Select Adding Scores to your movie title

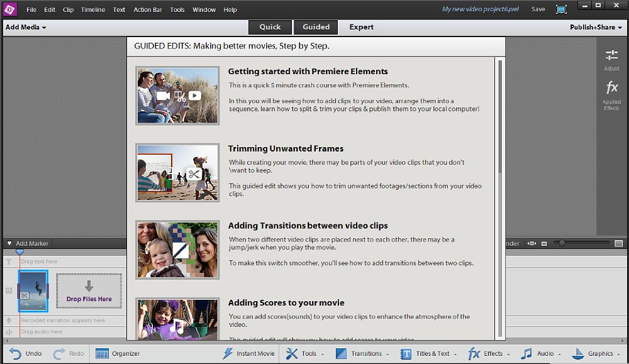point(286,302)
